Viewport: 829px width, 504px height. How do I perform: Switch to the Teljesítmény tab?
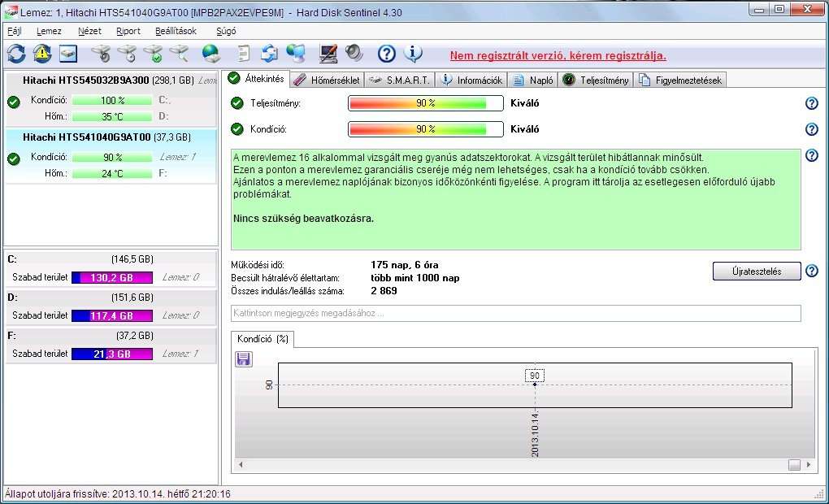point(596,80)
